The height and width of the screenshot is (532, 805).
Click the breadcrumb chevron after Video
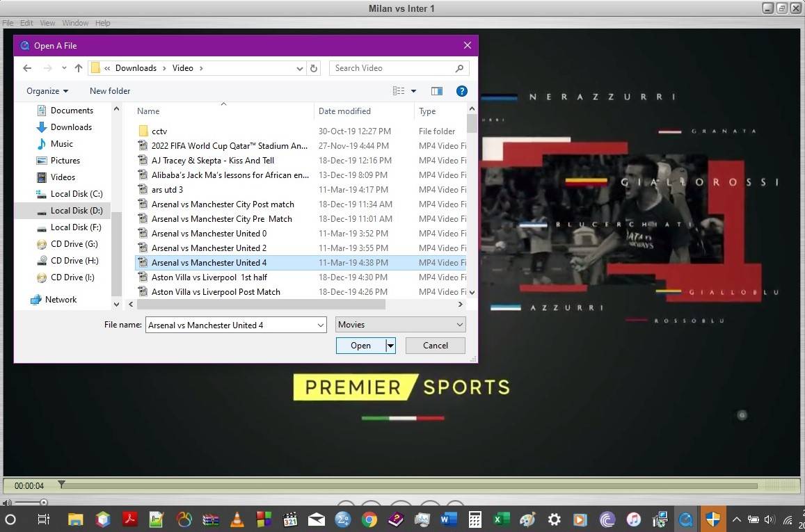[201, 68]
